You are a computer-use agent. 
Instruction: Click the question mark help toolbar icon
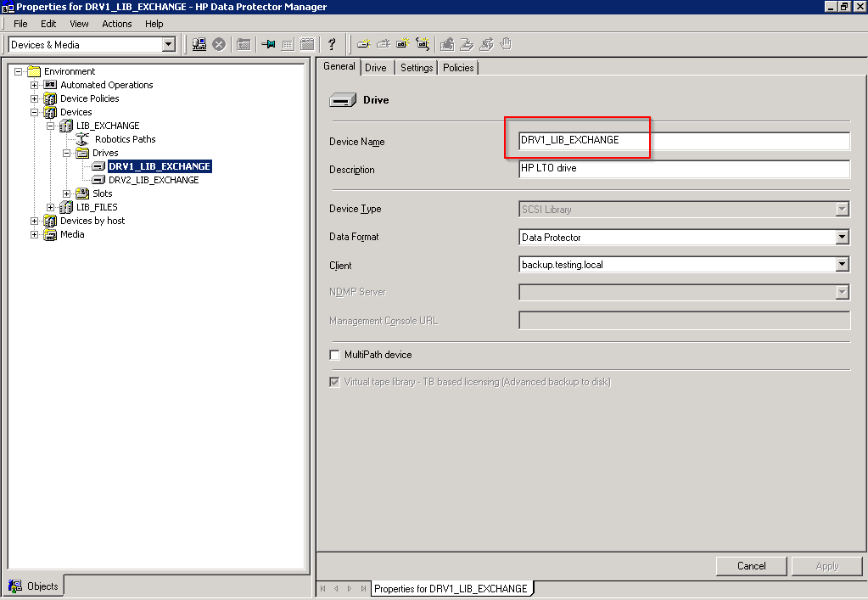332,44
